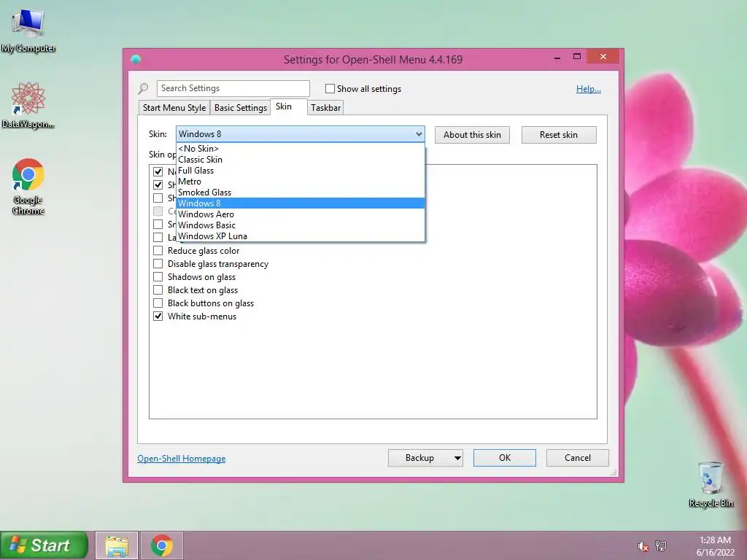Click the muted volume tray icon
Image resolution: width=747 pixels, height=560 pixels.
point(643,546)
